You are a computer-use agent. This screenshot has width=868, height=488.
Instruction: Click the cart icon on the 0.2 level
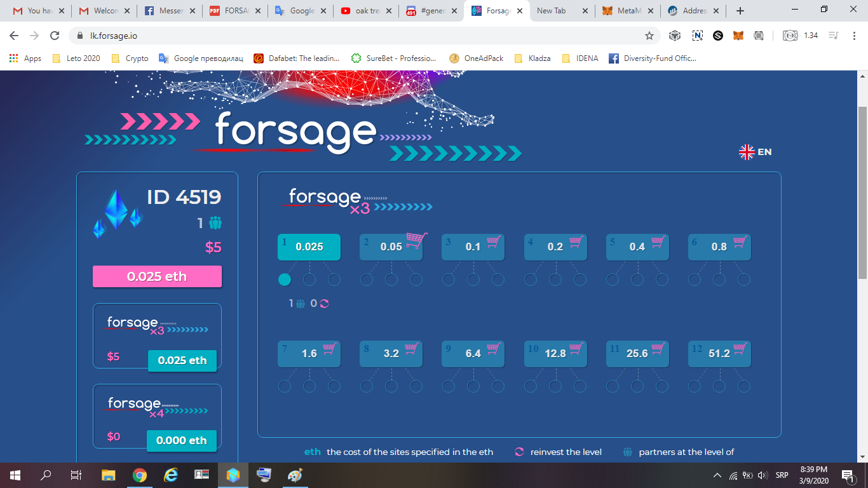pos(576,242)
